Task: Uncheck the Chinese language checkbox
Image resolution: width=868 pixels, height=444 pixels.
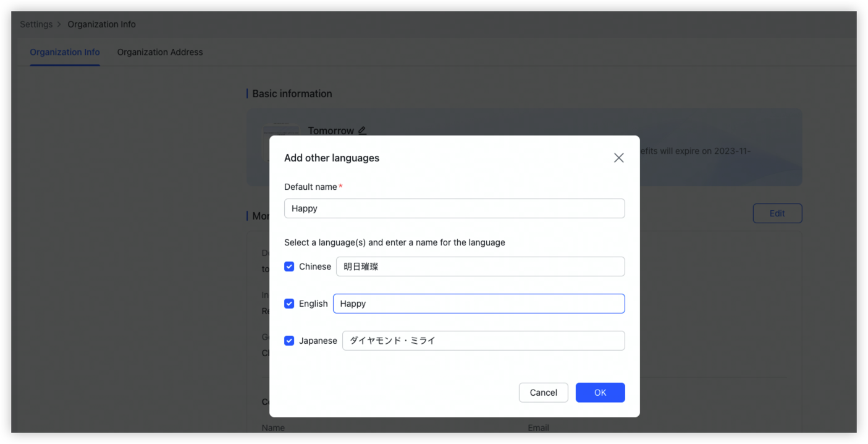Action: tap(289, 266)
